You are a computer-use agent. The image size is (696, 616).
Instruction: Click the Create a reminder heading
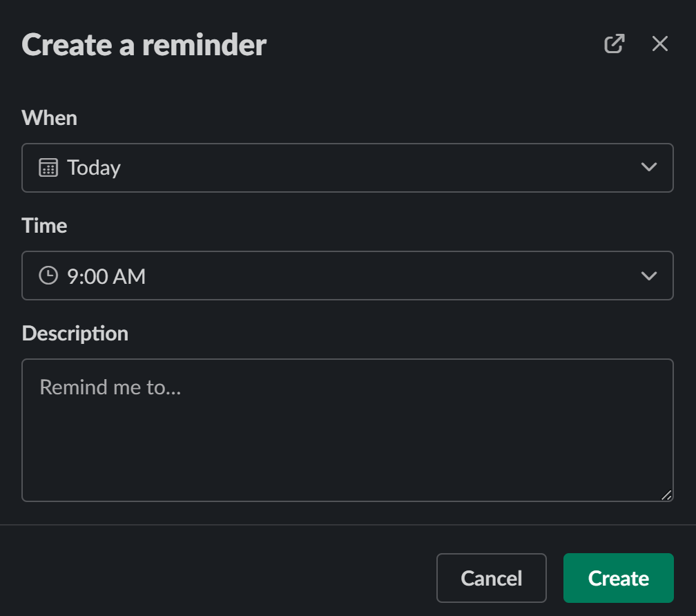pyautogui.click(x=144, y=45)
